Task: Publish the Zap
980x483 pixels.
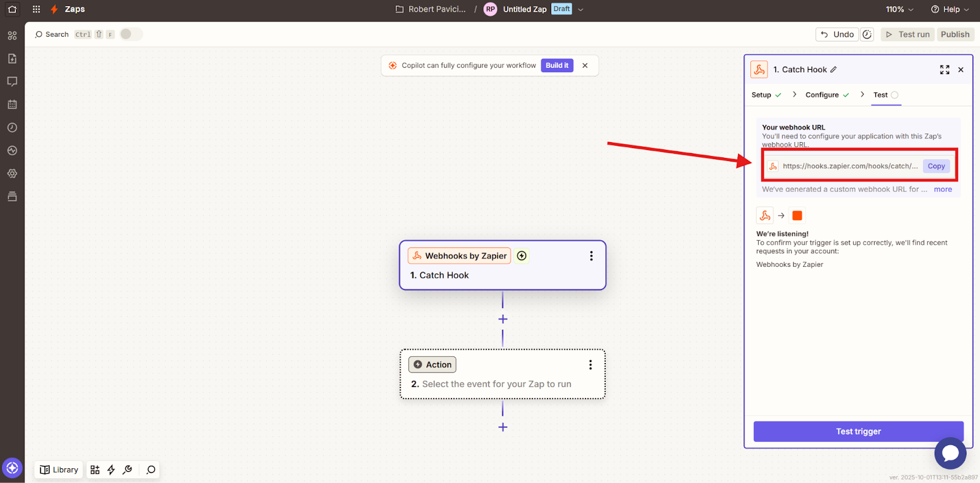Action: tap(956, 34)
